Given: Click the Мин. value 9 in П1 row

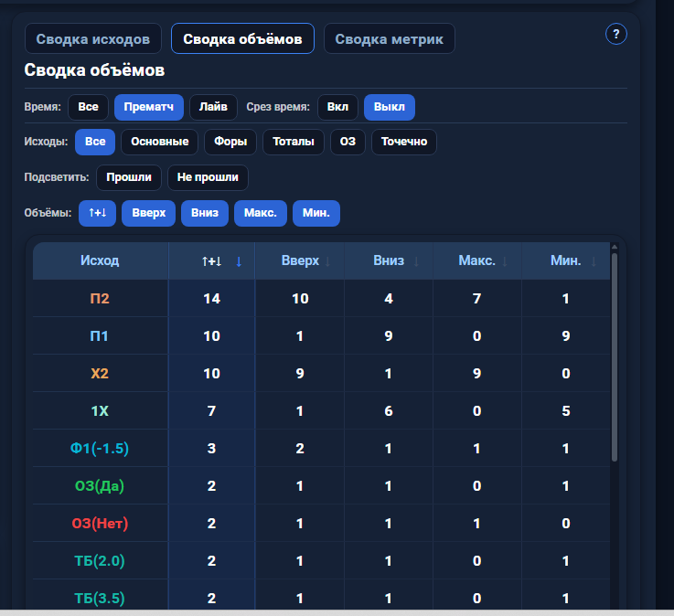Looking at the screenshot, I should 566,336.
